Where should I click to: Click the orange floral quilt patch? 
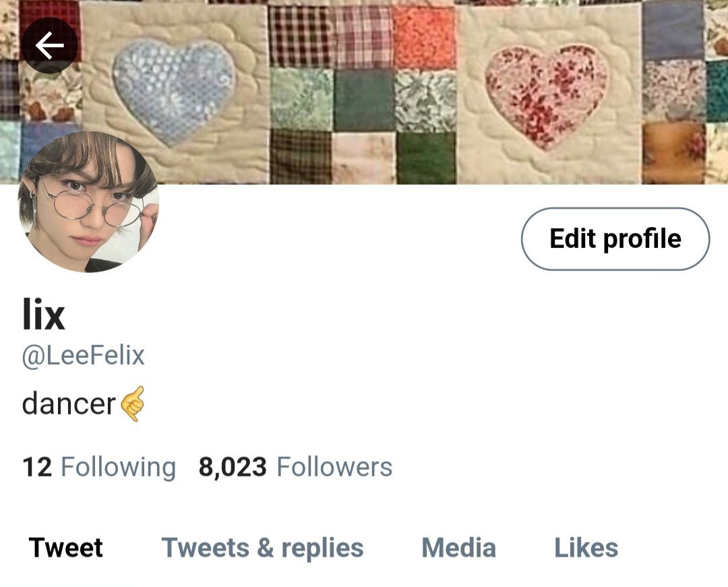(425, 38)
